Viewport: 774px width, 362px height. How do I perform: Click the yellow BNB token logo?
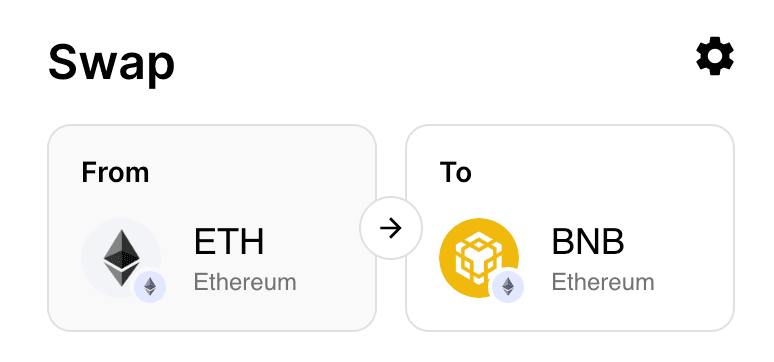click(479, 258)
